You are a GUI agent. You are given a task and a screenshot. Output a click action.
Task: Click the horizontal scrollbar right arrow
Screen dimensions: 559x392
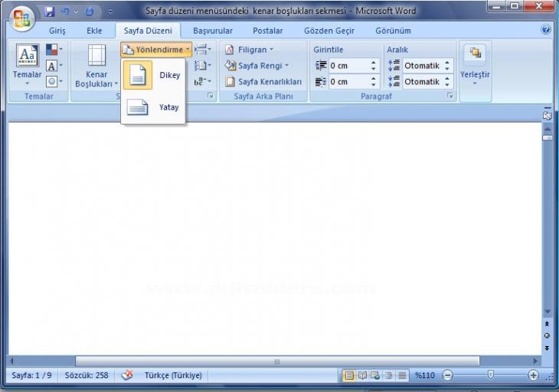pyautogui.click(x=535, y=361)
